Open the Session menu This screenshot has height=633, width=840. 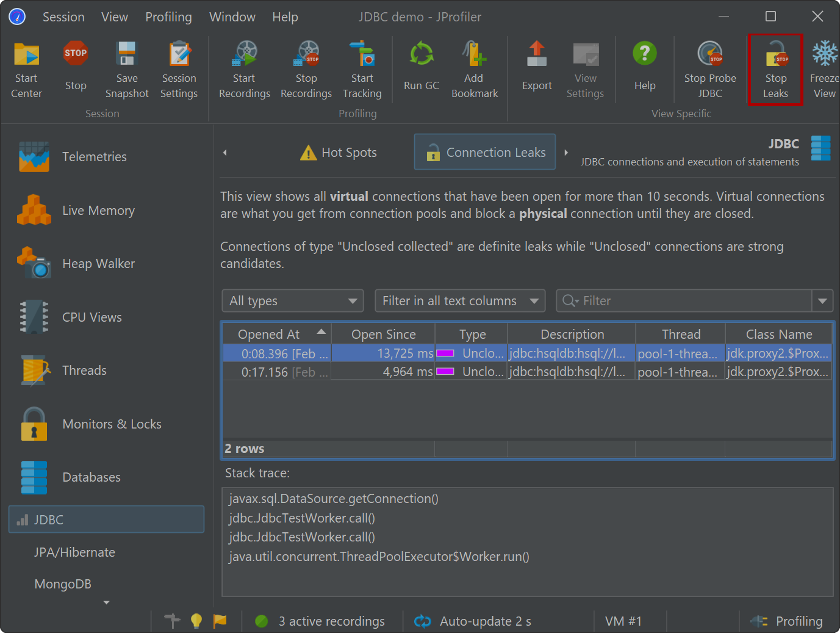(x=63, y=17)
